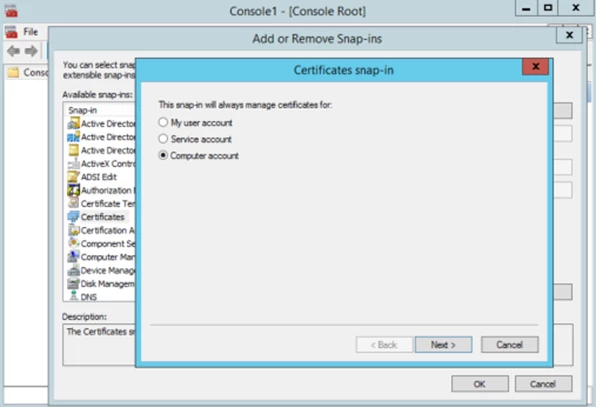Screen dimensions: 596x407
Task: Open the File menu in Console1
Action: (31, 32)
